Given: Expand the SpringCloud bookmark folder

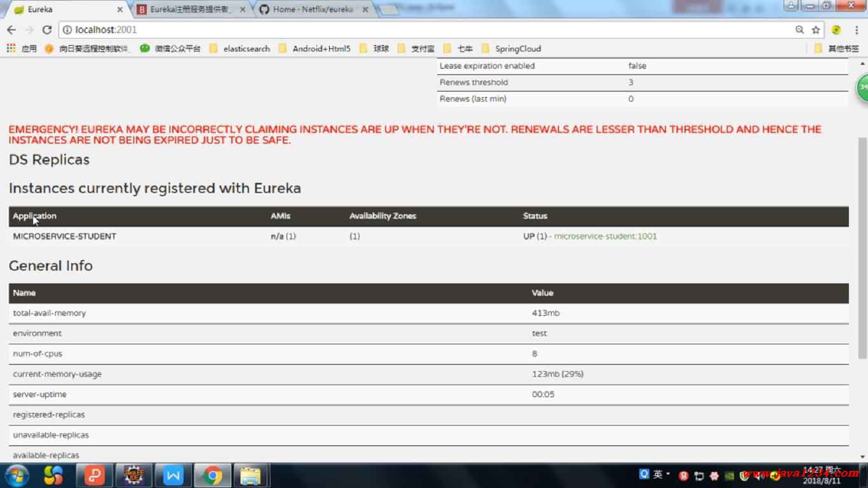Looking at the screenshot, I should [511, 48].
